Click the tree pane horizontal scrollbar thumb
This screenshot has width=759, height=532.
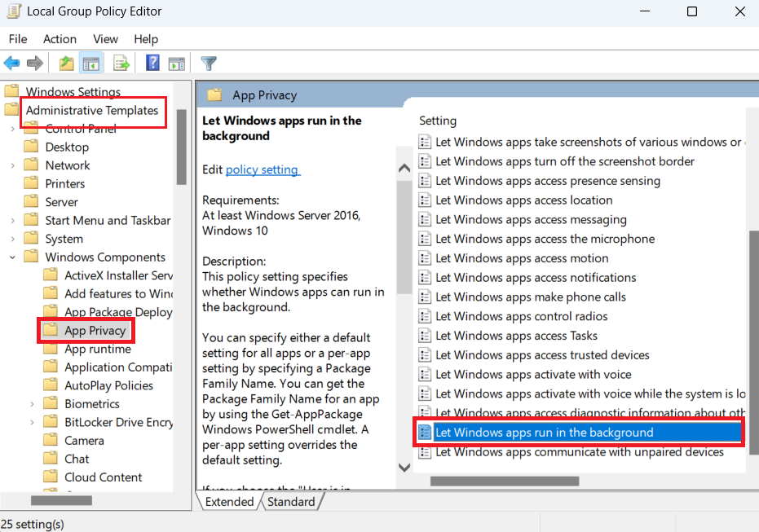[61, 500]
